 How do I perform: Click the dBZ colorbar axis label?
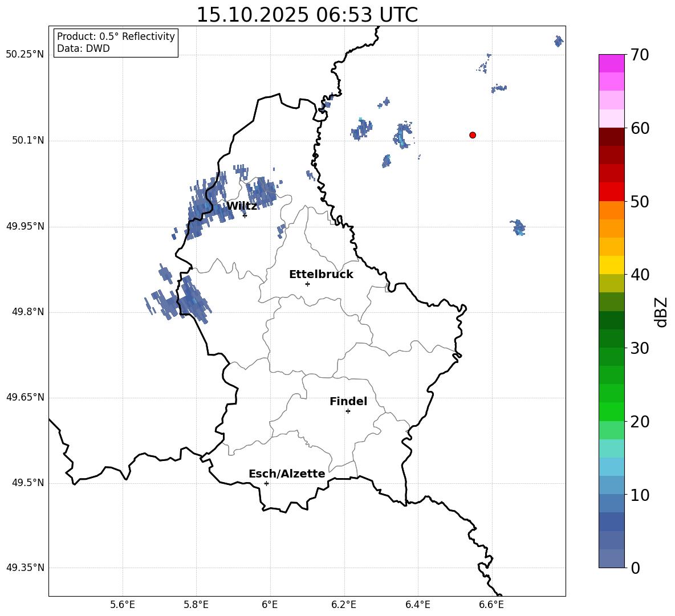pos(661,312)
